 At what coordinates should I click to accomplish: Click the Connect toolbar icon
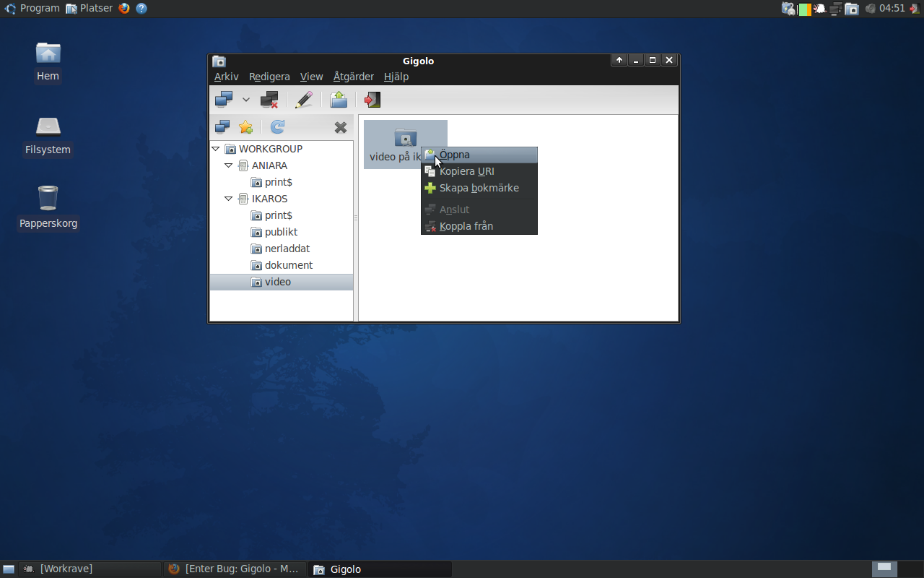(x=224, y=100)
